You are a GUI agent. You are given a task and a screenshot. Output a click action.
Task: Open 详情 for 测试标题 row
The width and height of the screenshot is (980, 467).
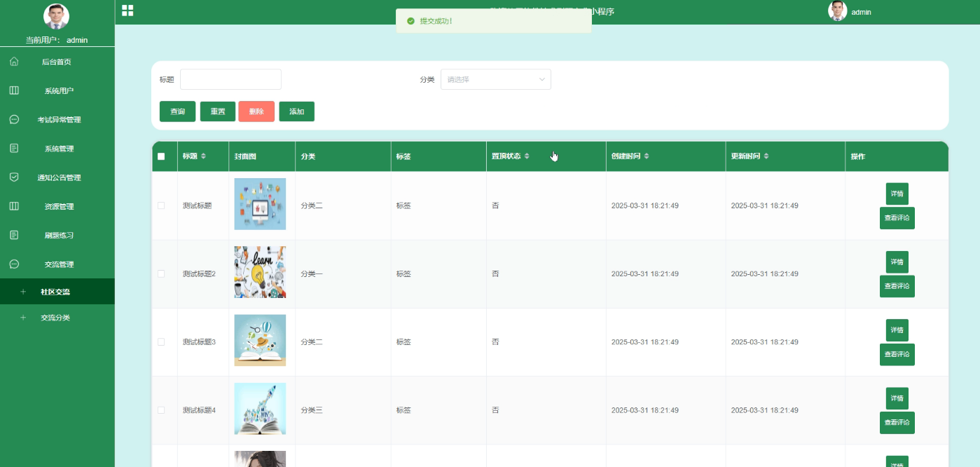897,194
